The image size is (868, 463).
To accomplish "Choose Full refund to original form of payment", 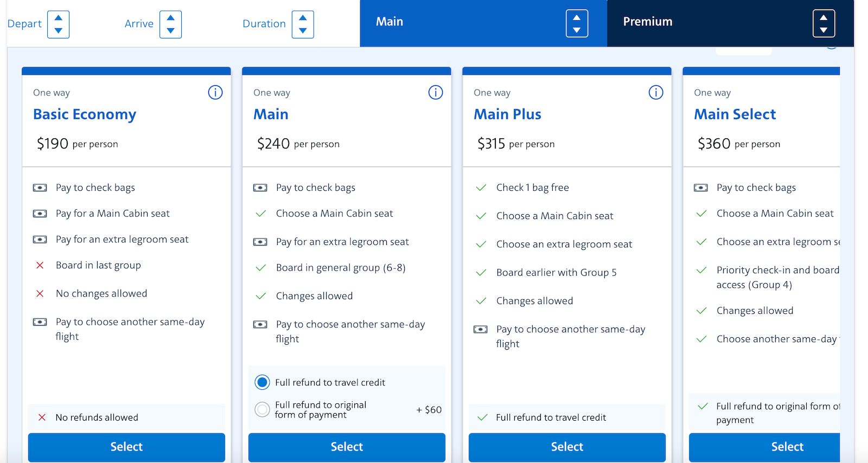I will (x=262, y=409).
